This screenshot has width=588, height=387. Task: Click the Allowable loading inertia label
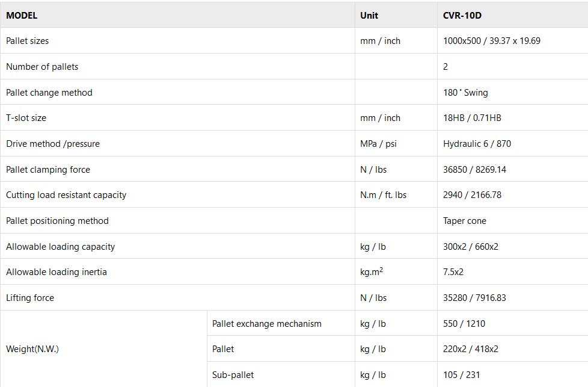[57, 272]
